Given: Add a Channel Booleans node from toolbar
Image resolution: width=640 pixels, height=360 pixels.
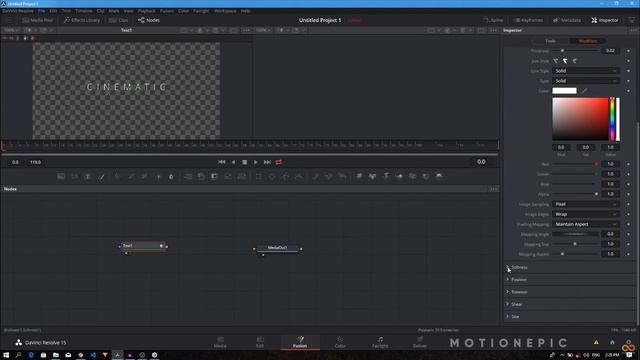Looking at the screenshot, I should click(x=201, y=176).
